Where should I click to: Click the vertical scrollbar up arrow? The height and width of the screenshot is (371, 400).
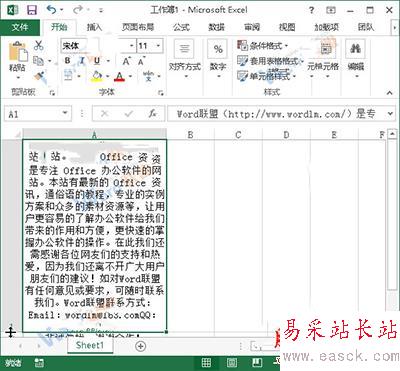point(393,134)
